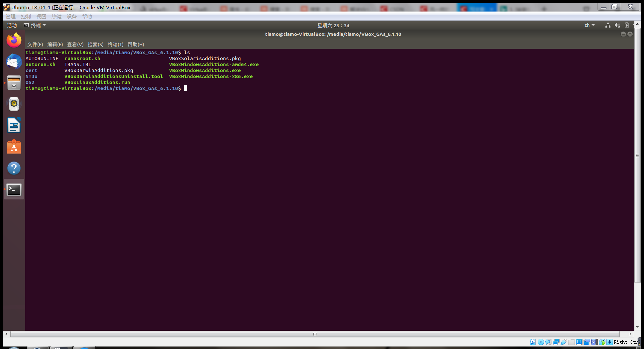This screenshot has width=644, height=349.
Task: Toggle the video recording status icon
Action: point(587,342)
